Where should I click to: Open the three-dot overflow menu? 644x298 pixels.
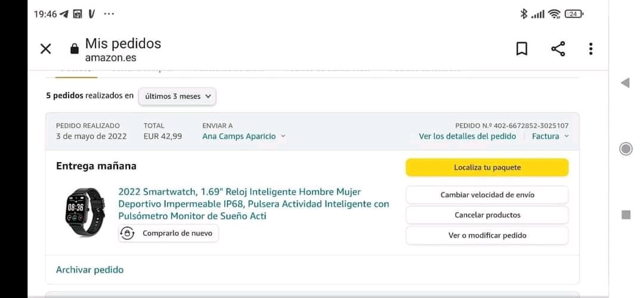[x=590, y=49]
